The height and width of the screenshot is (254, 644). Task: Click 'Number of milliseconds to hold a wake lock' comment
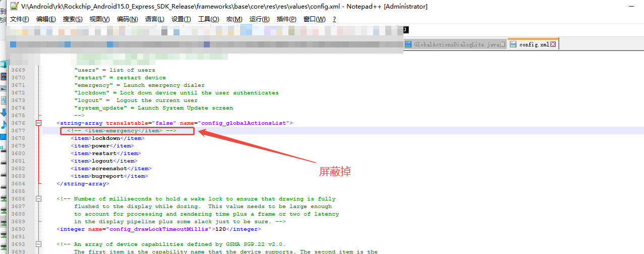tap(196, 199)
